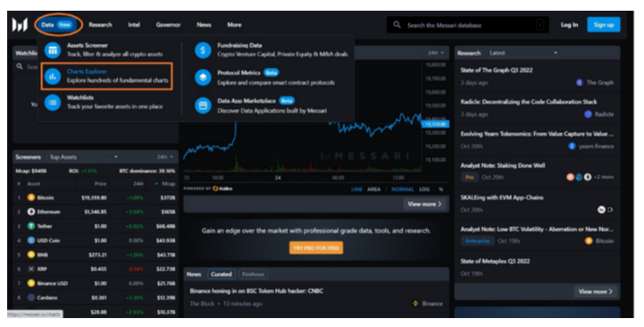Open More menu in navigation bar
This screenshot has width=644, height=327.
coord(235,25)
